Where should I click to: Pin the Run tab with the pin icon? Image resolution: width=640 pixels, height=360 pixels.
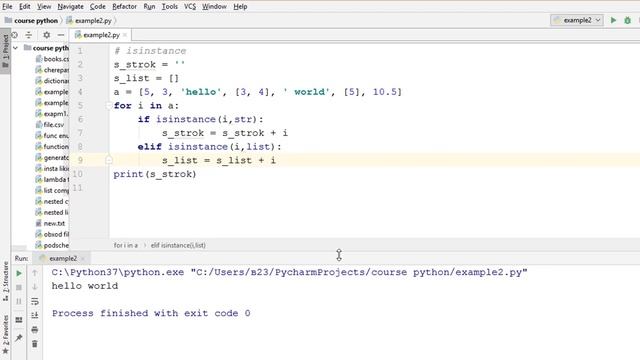(19, 338)
